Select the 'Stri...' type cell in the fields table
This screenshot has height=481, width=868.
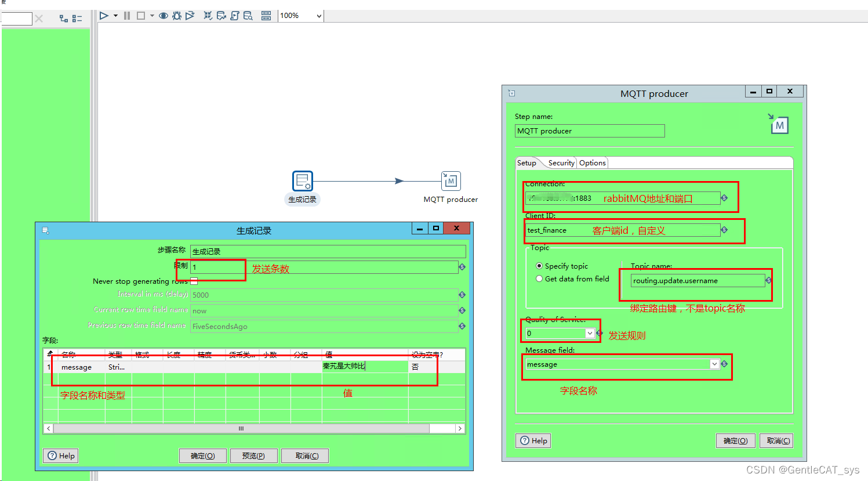[118, 367]
